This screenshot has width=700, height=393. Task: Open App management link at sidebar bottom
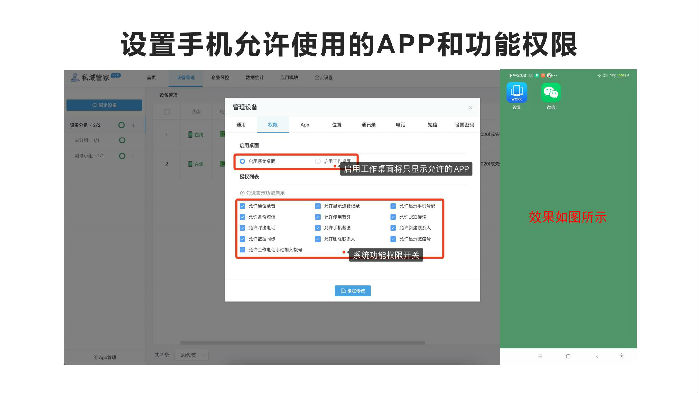pyautogui.click(x=105, y=357)
